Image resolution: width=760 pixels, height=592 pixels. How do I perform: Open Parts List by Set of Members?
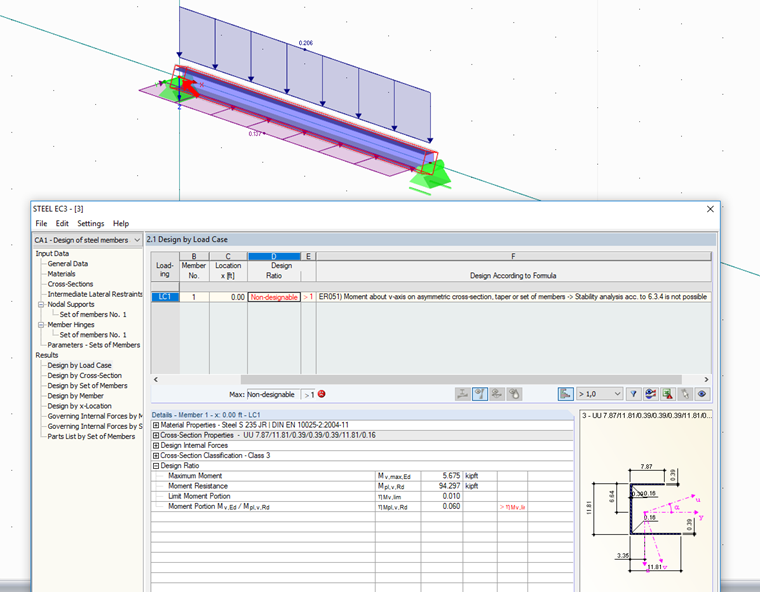[x=91, y=437]
